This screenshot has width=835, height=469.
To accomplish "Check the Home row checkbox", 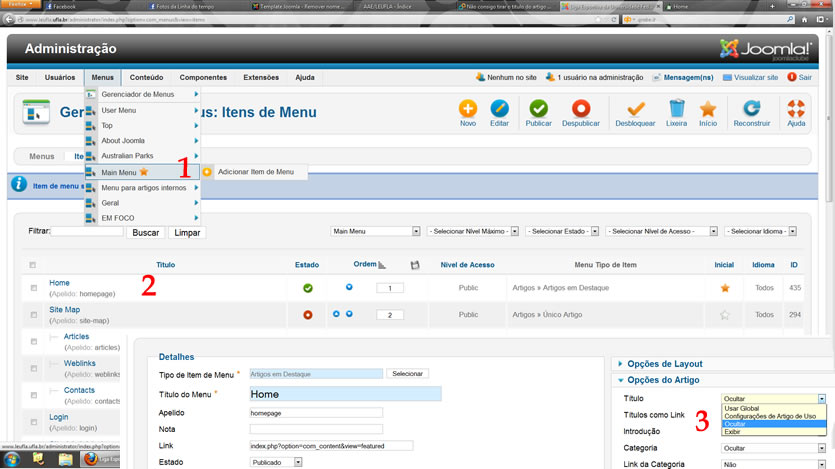I will click(x=33, y=288).
